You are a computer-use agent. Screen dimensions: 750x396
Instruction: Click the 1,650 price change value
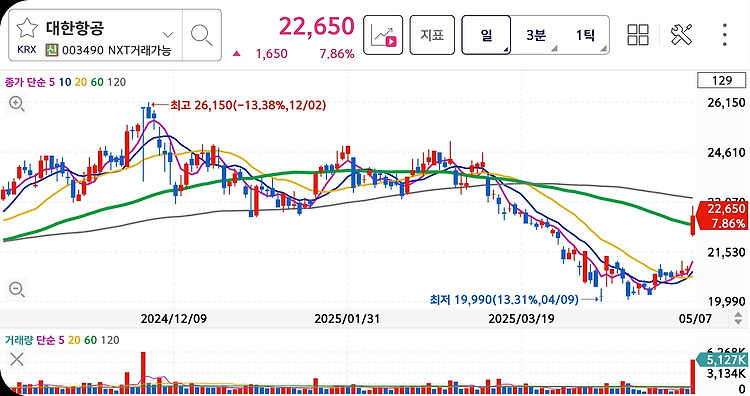272,54
